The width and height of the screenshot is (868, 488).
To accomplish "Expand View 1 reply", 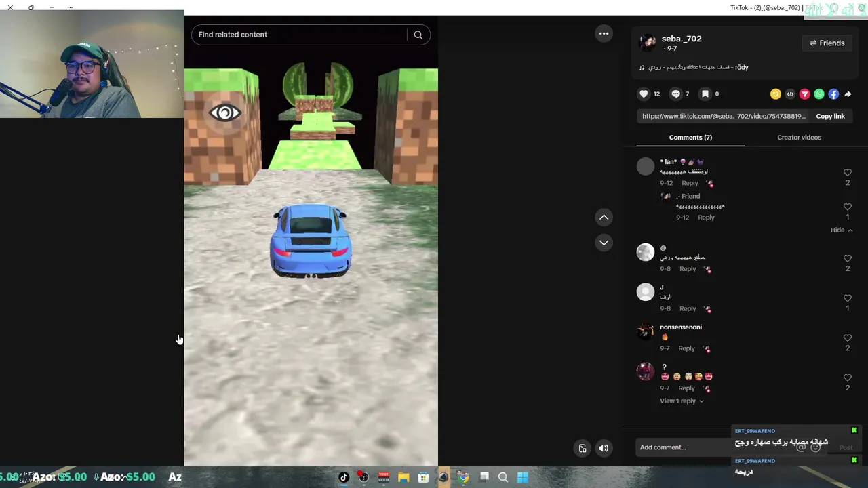I will point(682,401).
